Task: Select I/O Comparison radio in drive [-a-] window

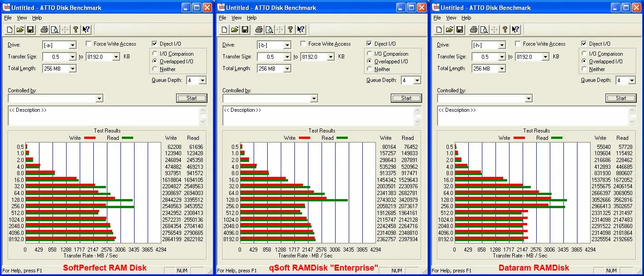Action: [155, 53]
